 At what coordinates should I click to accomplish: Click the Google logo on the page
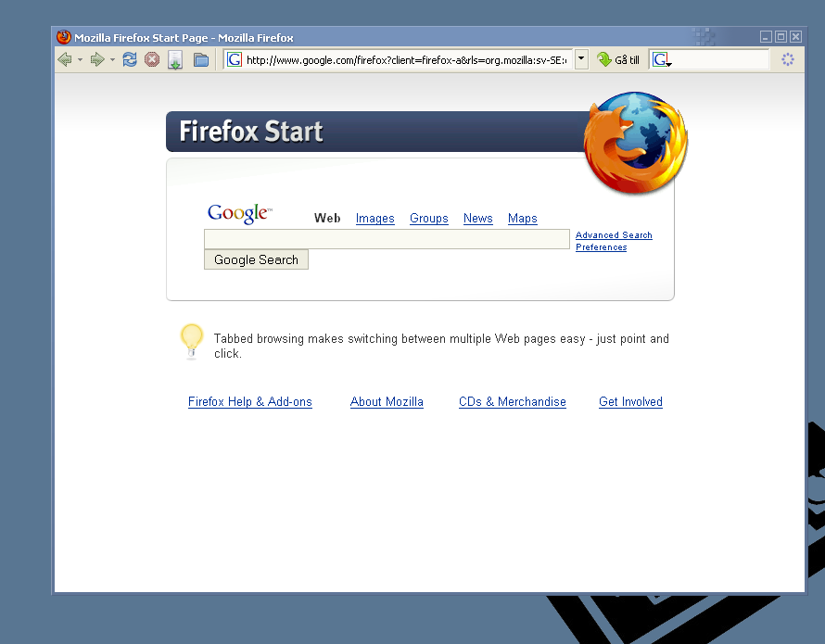(239, 214)
